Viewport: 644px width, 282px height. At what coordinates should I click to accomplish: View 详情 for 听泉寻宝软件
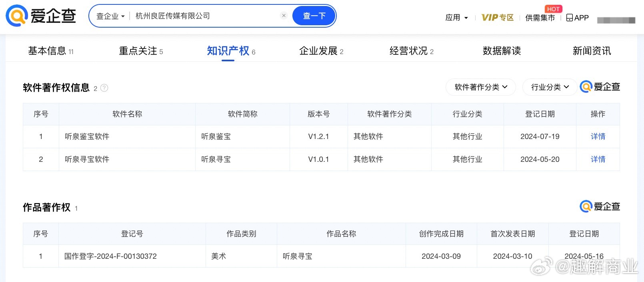[x=598, y=159]
